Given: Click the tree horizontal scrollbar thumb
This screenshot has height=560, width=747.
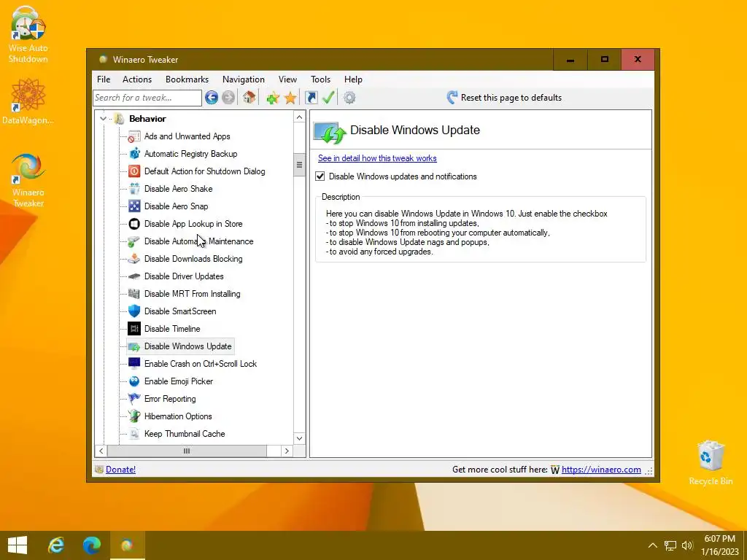Looking at the screenshot, I should coord(187,451).
